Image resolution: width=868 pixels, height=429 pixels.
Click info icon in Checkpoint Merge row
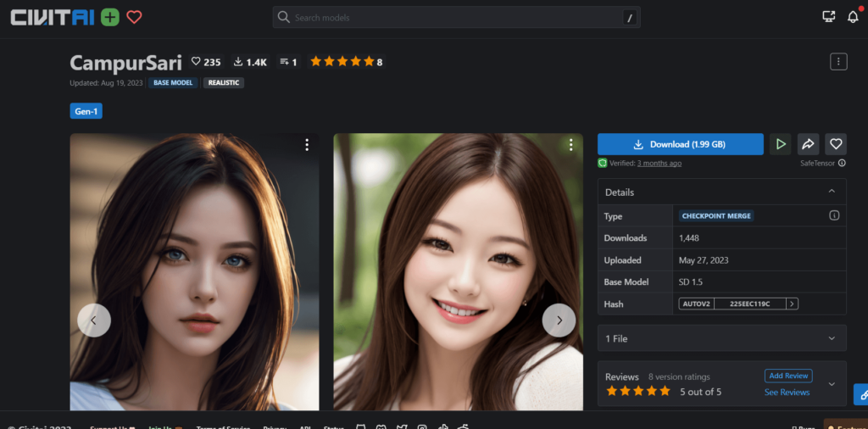coord(834,215)
